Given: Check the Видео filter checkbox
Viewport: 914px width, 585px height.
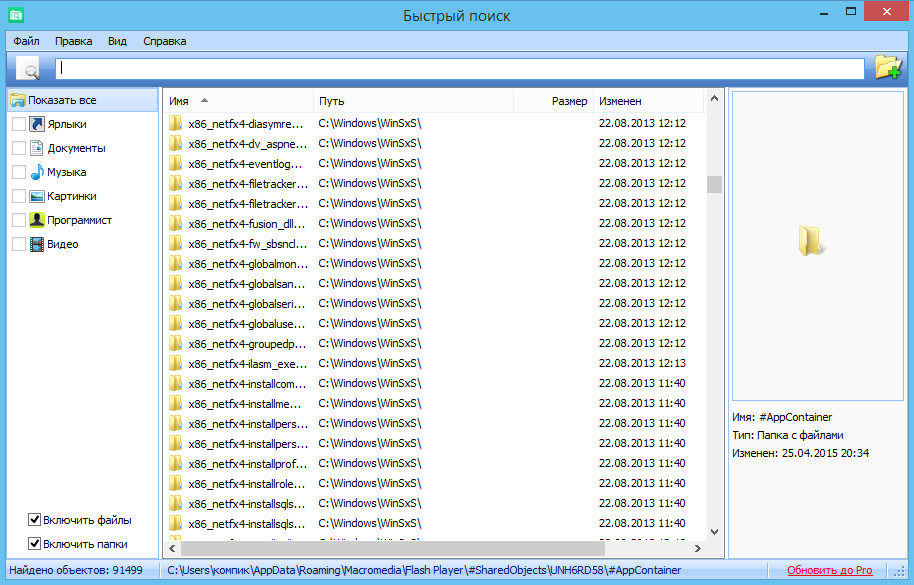Looking at the screenshot, I should click(x=19, y=244).
